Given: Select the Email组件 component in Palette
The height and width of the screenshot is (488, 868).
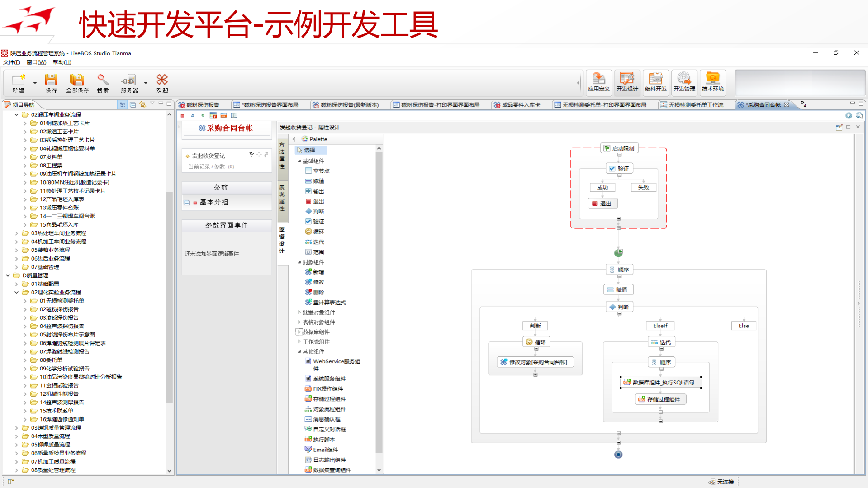Looking at the screenshot, I should coord(324,449).
